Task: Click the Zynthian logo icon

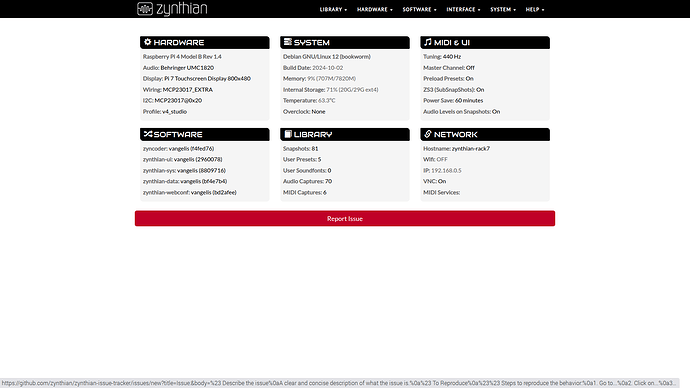Action: pyautogui.click(x=145, y=9)
